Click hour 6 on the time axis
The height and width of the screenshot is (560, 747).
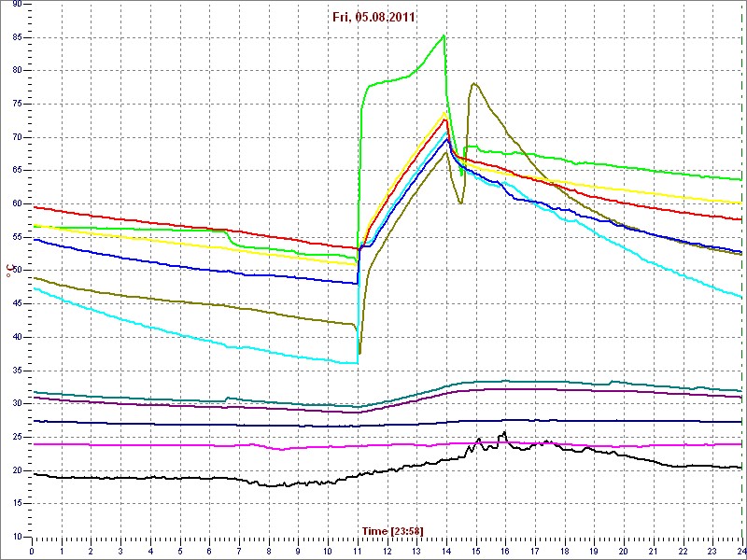pos(209,551)
